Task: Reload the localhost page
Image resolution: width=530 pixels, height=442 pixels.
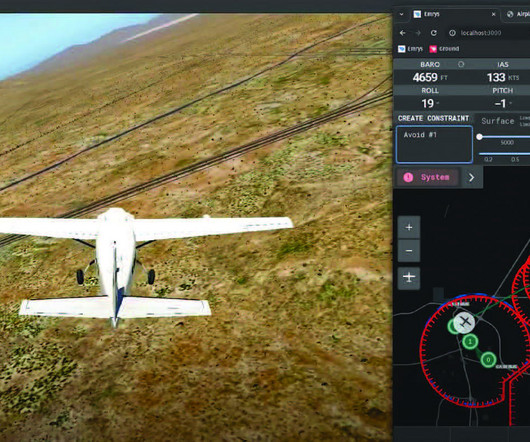Action: 434,33
